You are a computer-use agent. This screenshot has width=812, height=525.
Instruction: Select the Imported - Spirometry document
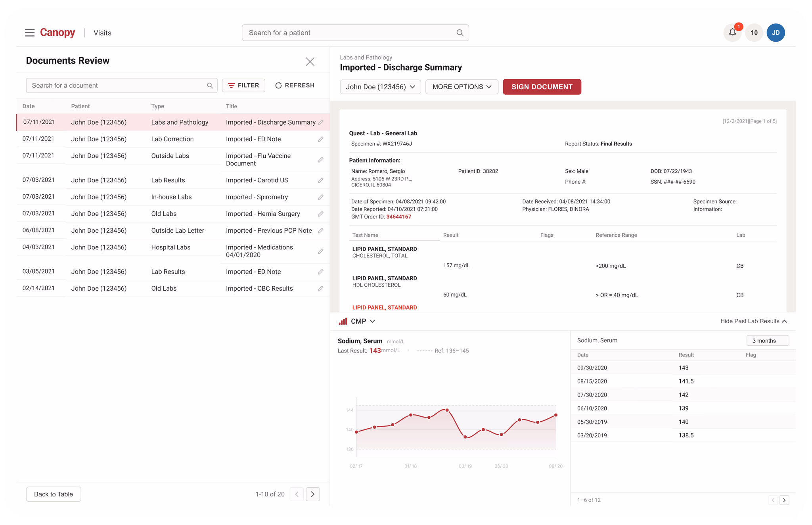(257, 197)
